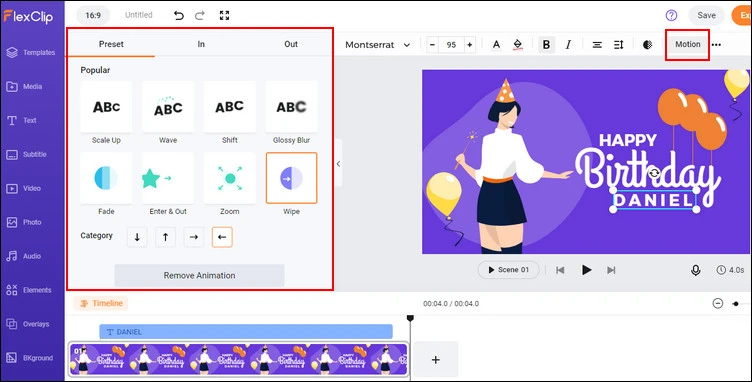
Task: Click the font size field showing 95
Action: pos(451,45)
